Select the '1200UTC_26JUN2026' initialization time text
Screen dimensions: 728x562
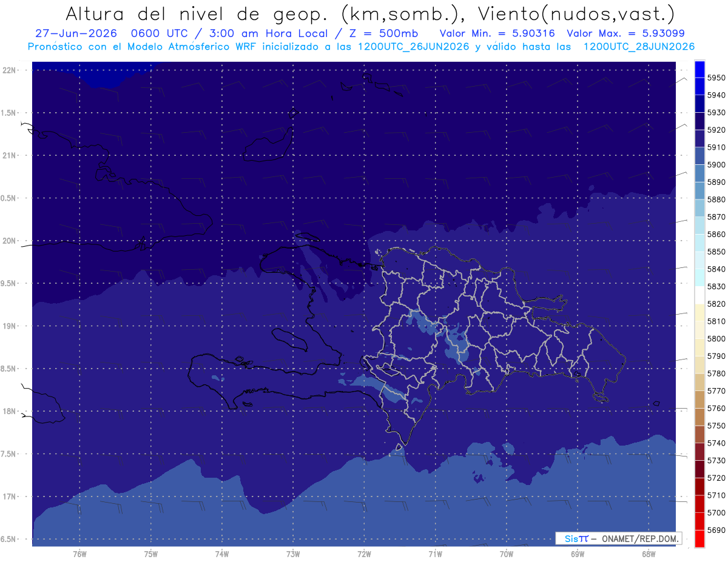(414, 47)
